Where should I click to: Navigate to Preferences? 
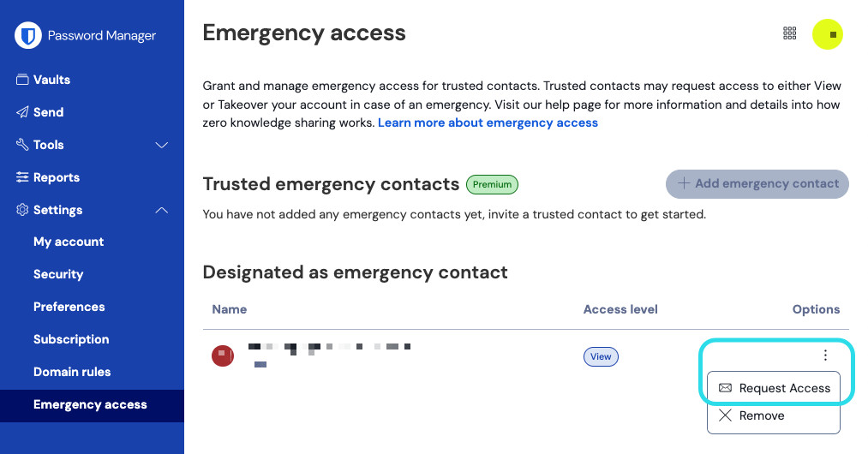coord(69,307)
